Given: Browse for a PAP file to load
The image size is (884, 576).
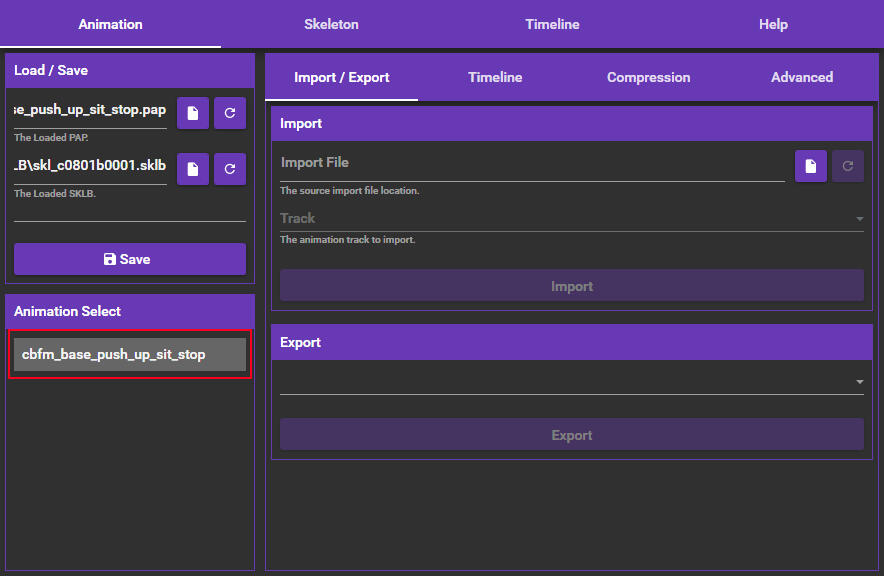Looking at the screenshot, I should [x=193, y=113].
